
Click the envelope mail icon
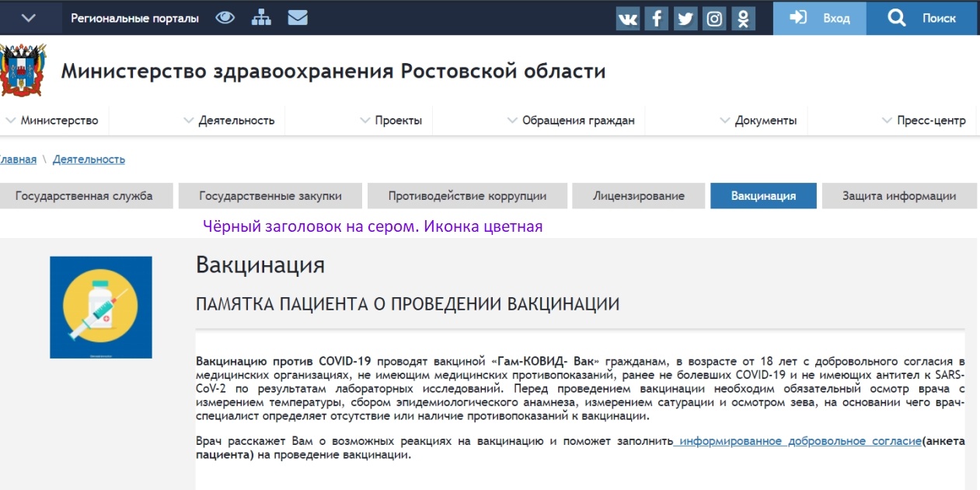coord(298,17)
